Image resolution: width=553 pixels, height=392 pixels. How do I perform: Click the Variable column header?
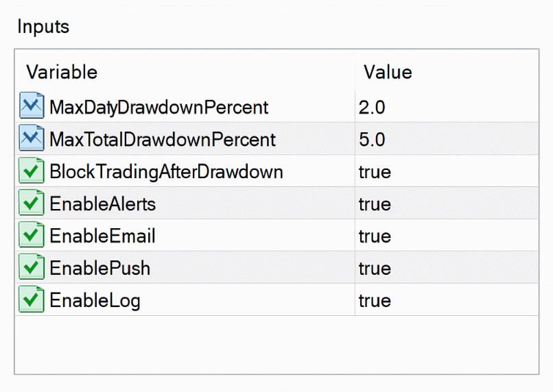coord(62,72)
